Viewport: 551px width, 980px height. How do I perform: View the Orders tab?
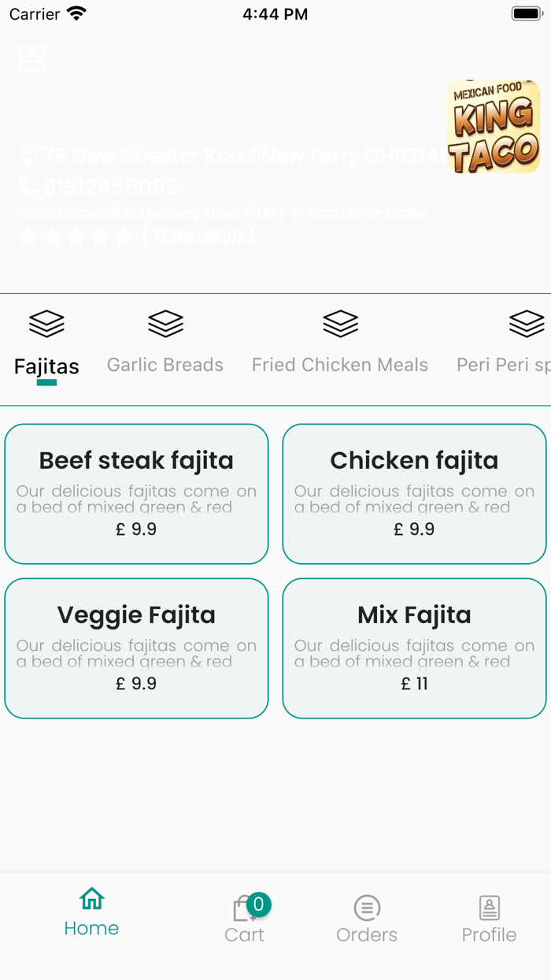[367, 919]
